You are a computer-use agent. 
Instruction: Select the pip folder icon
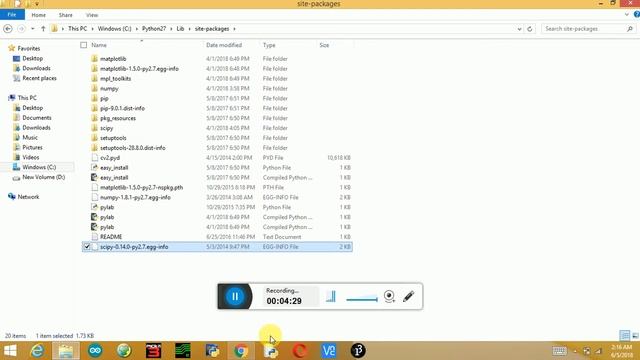point(95,98)
